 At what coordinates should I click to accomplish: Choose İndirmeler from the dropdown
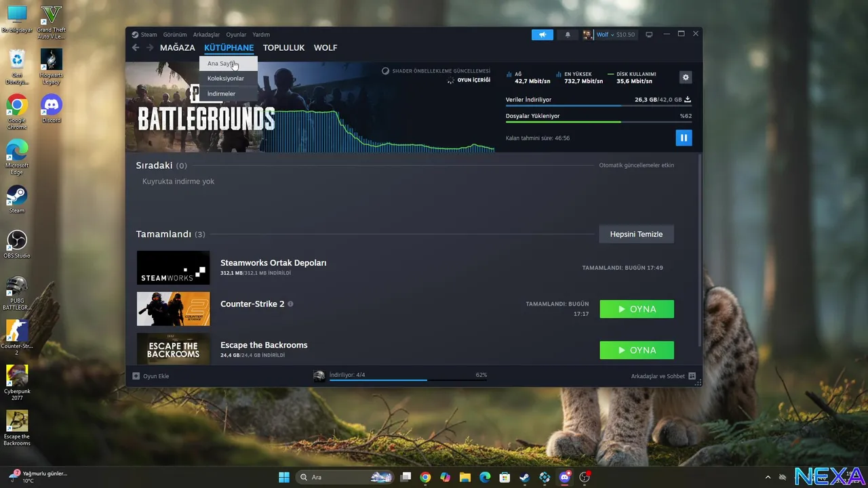click(229, 94)
